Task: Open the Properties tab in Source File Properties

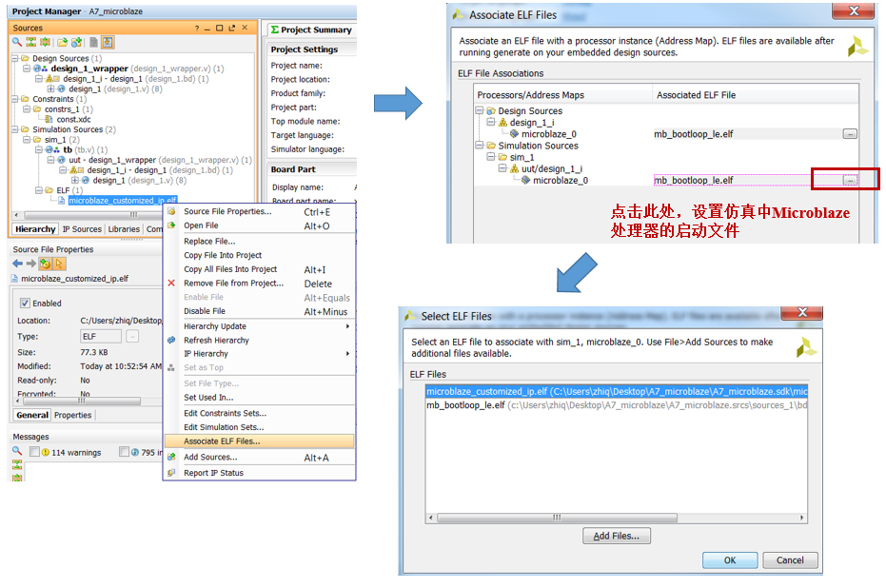Action: click(73, 415)
